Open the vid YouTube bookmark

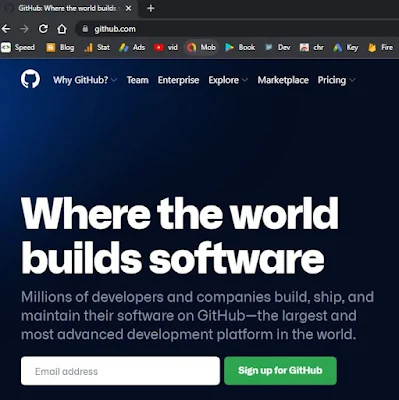pos(166,48)
